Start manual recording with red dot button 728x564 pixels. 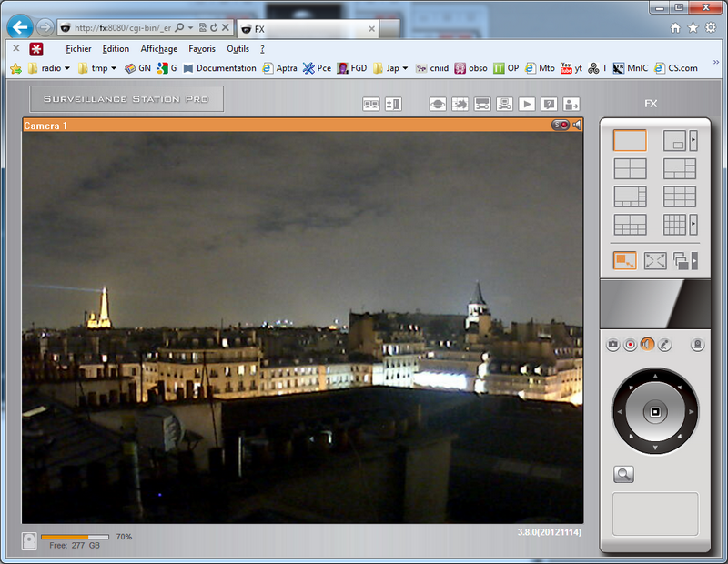pyautogui.click(x=630, y=345)
